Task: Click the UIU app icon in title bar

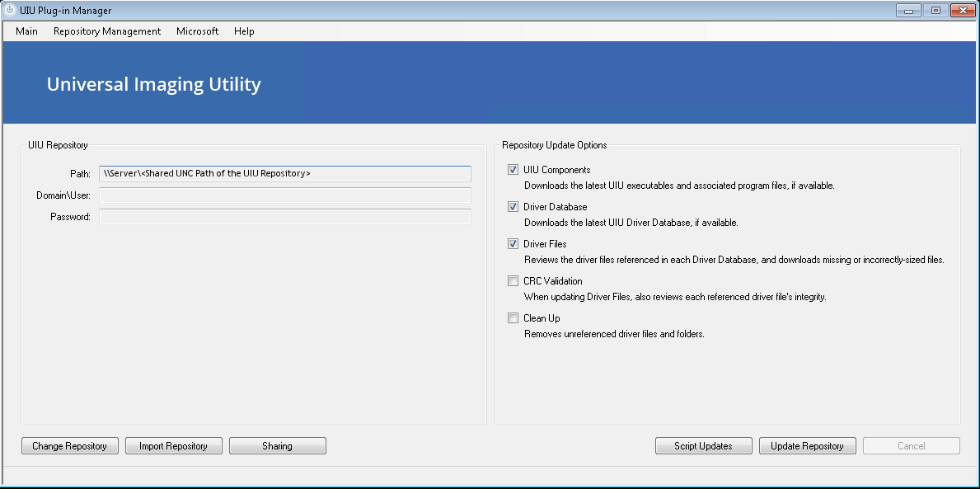Action: [x=9, y=10]
